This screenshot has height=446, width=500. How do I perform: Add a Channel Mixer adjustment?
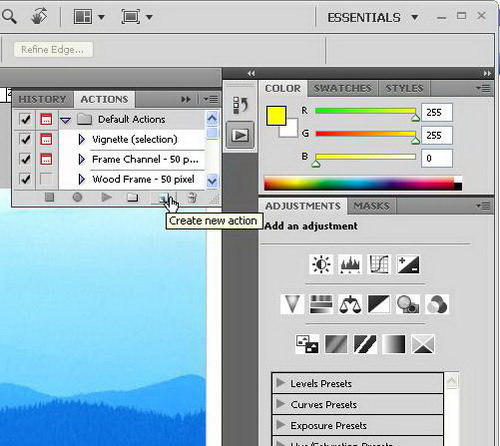coord(437,304)
